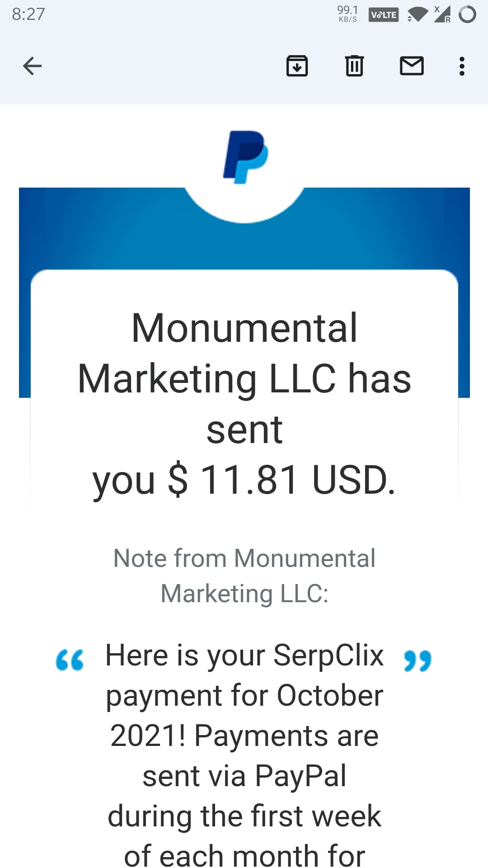Viewport: 488px width, 868px height.
Task: Tap the Wi-Fi signal status icon
Action: (418, 14)
